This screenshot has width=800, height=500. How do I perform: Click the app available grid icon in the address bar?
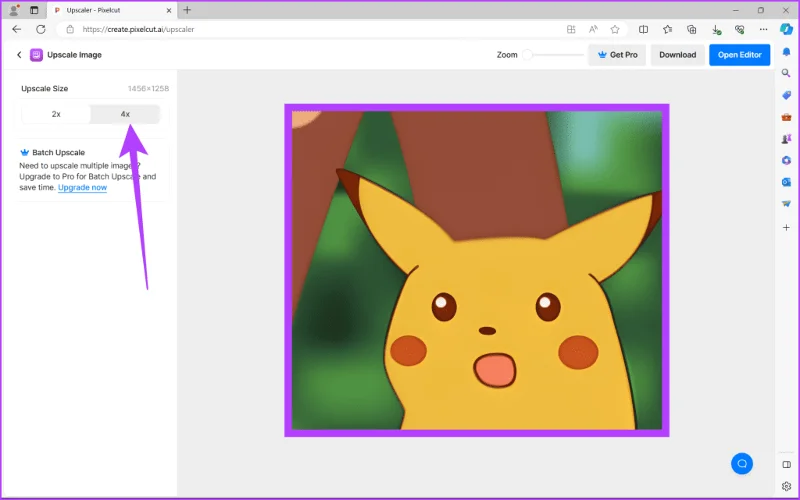coord(571,30)
